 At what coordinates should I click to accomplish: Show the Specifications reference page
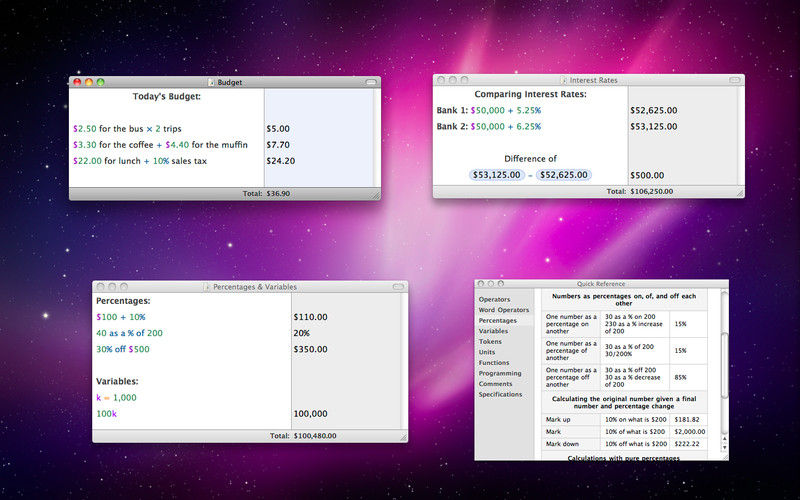500,394
